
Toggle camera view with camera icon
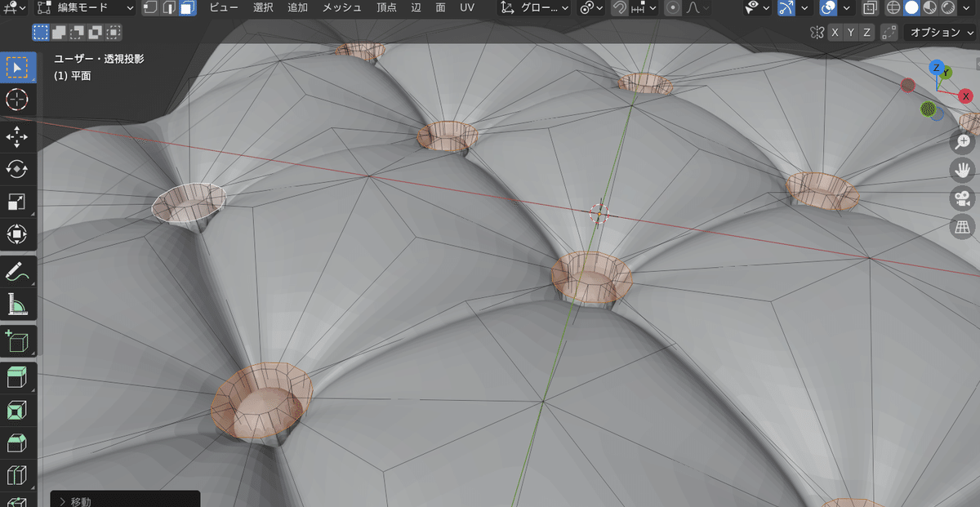[x=964, y=198]
